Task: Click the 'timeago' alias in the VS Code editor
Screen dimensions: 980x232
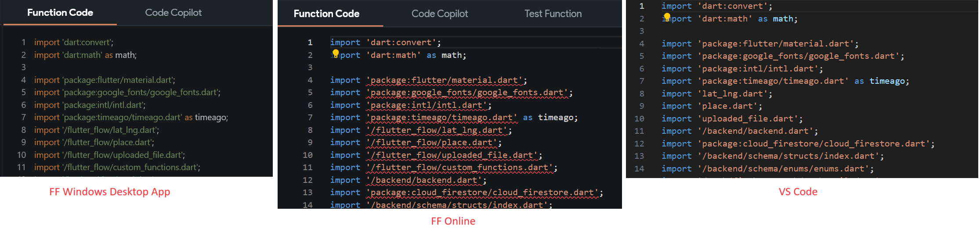Action: click(x=887, y=81)
